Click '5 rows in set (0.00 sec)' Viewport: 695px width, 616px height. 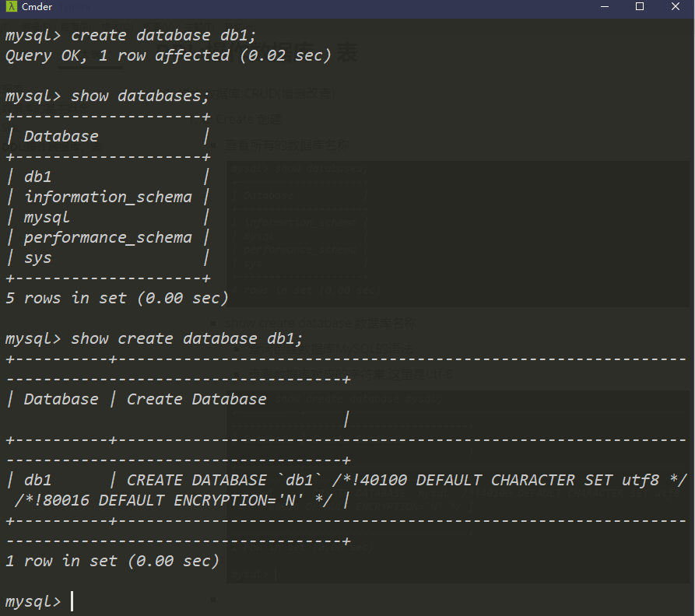(117, 299)
